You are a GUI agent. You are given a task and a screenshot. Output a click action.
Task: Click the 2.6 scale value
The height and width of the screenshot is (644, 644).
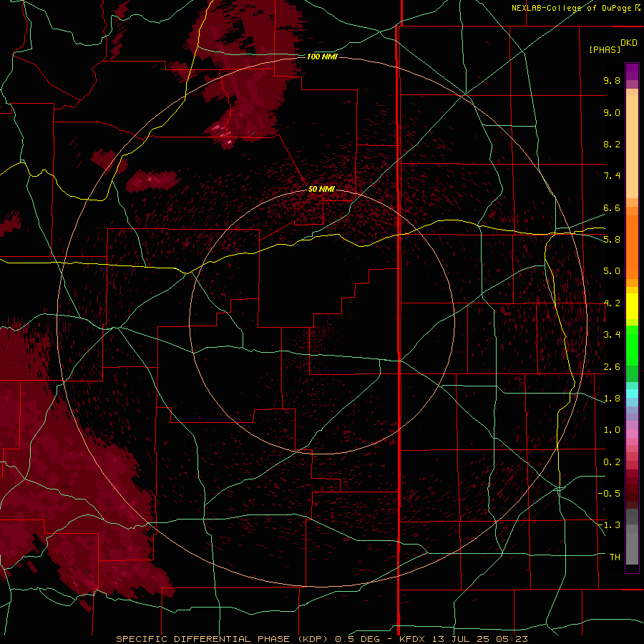612,367
